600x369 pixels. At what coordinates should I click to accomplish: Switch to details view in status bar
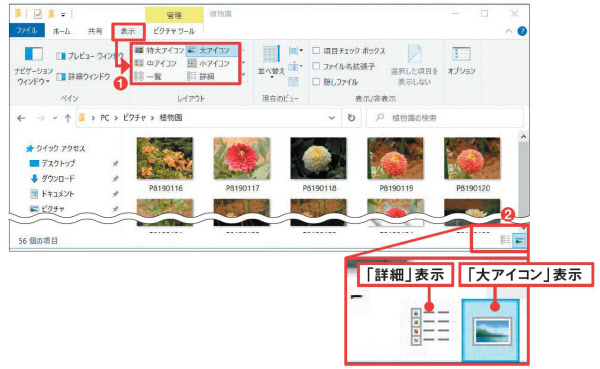pos(505,240)
